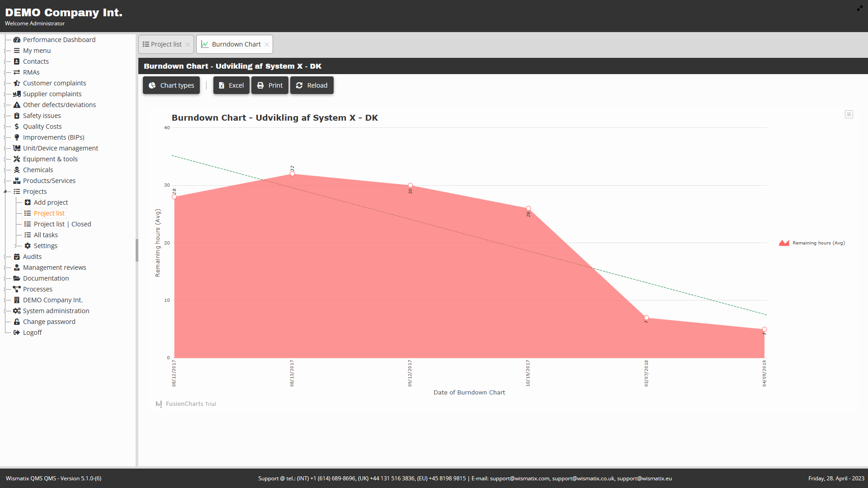Click the data point labeled 32
868x488 pixels.
coord(292,174)
